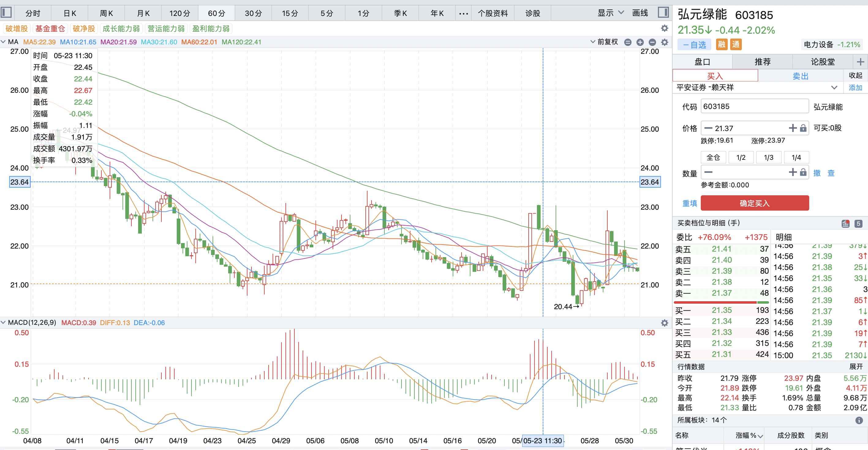868x450 pixels.
Task: Click the stock code input field
Action: click(x=754, y=107)
